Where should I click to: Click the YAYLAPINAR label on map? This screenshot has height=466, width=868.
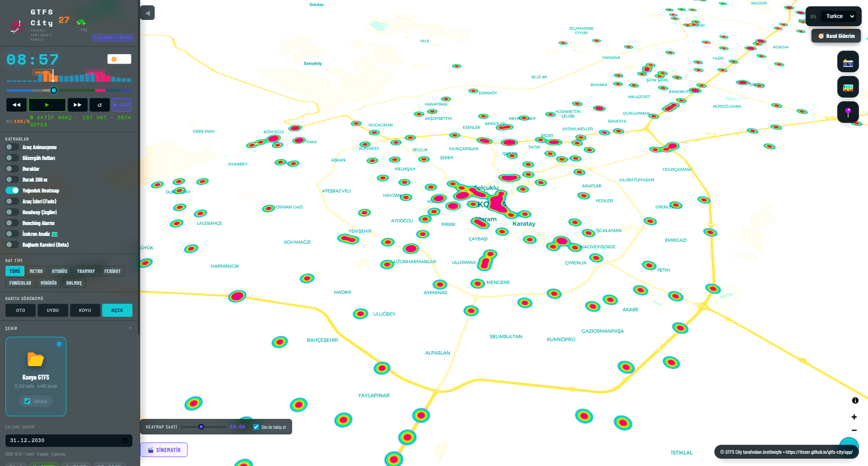(x=374, y=395)
